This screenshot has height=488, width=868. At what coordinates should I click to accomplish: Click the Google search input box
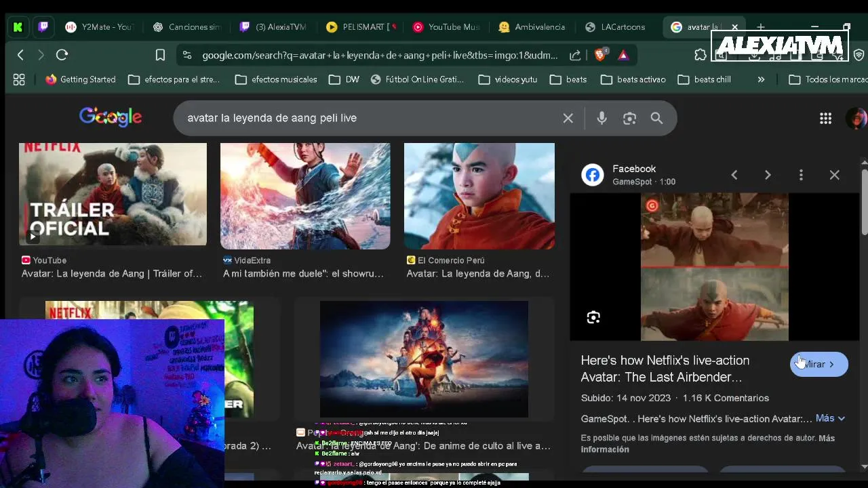(x=370, y=118)
